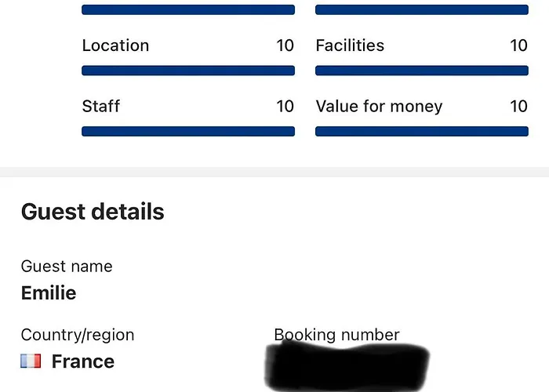549x392 pixels.
Task: Click the Guest details heading
Action: pos(93,212)
